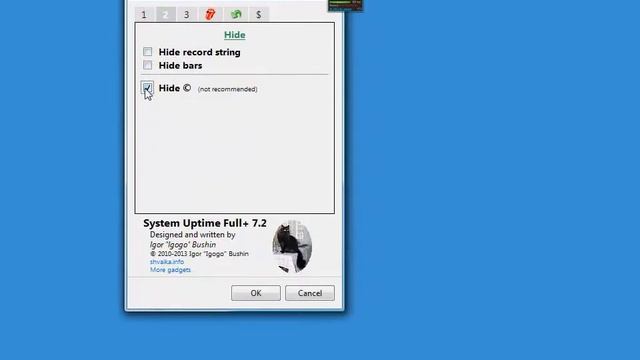Switch to tab 3
640x360 pixels.
[x=187, y=15]
